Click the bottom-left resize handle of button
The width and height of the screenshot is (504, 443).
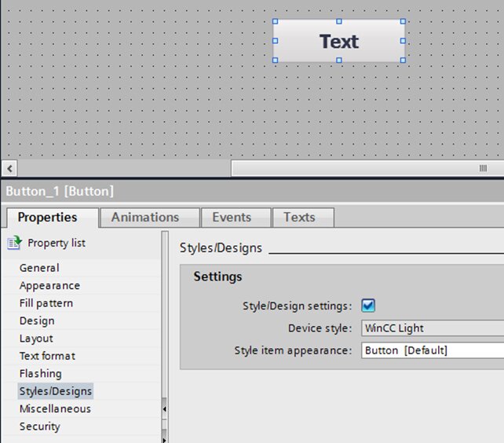(x=275, y=60)
